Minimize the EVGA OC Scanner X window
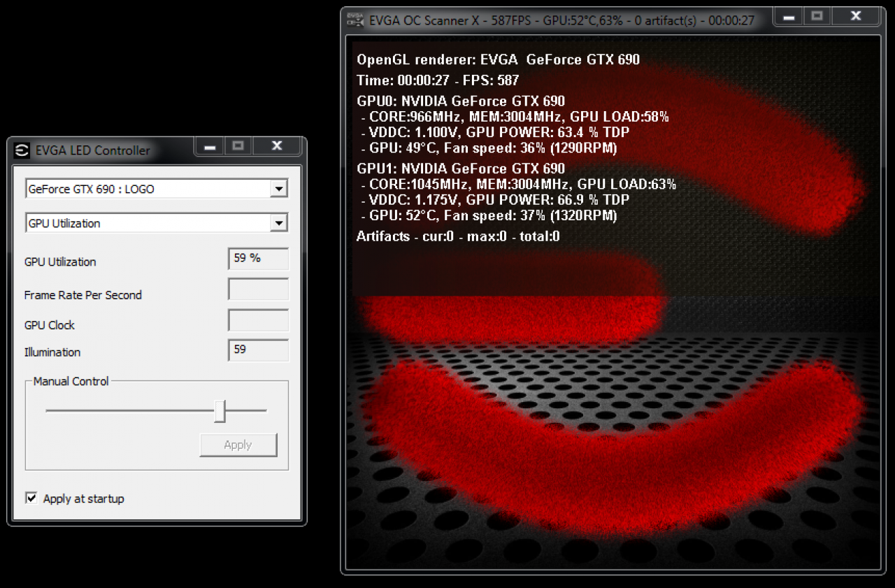 coord(788,15)
